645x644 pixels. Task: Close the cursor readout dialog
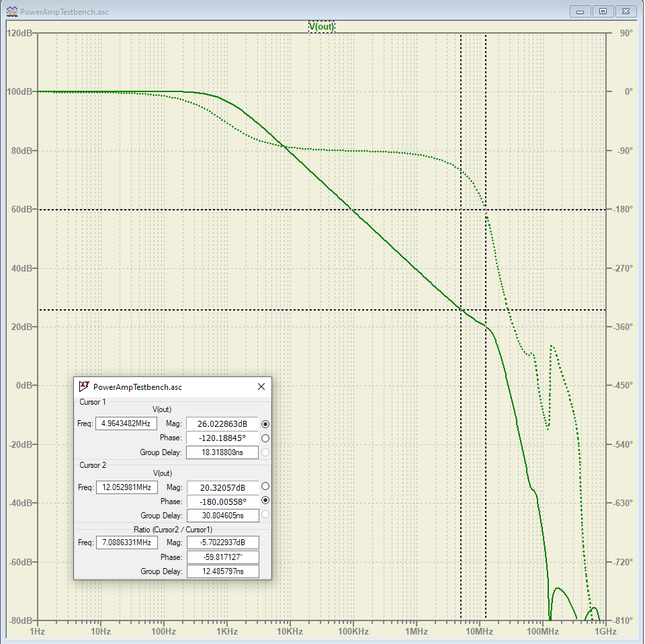coord(261,387)
